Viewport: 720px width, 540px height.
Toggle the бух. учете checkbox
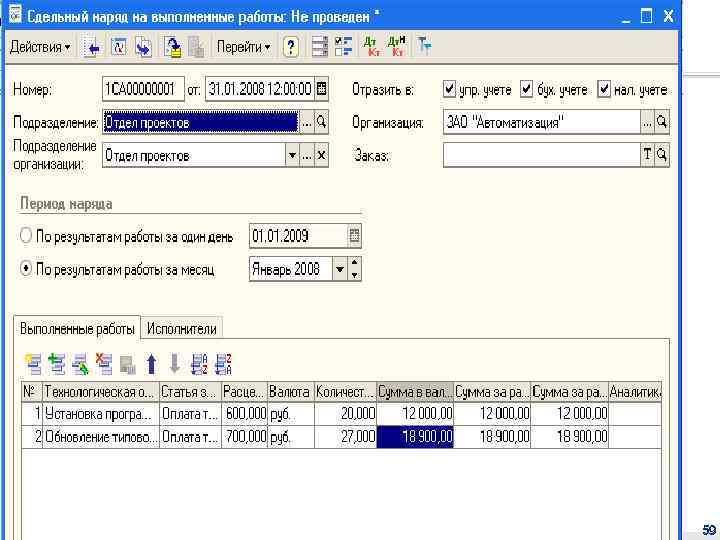526,89
